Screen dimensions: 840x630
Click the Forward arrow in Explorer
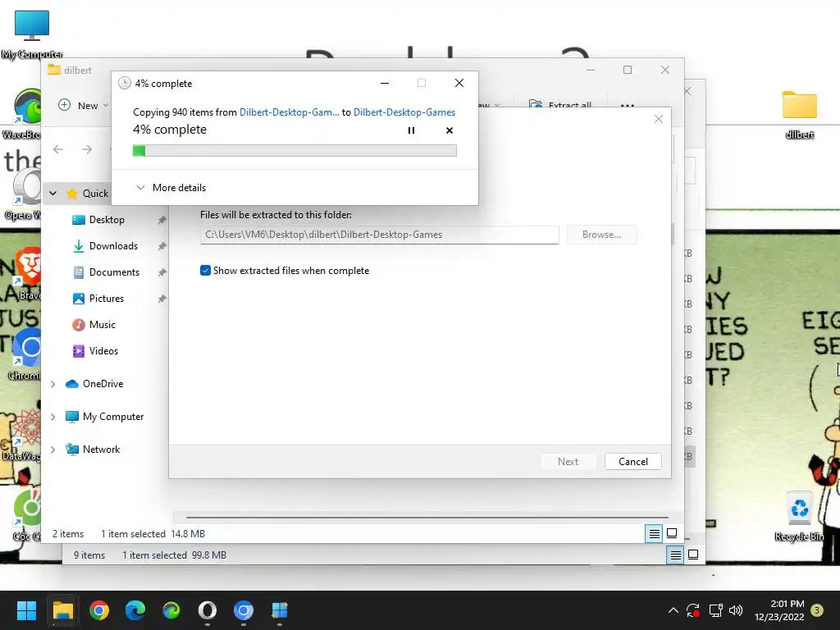[x=87, y=149]
